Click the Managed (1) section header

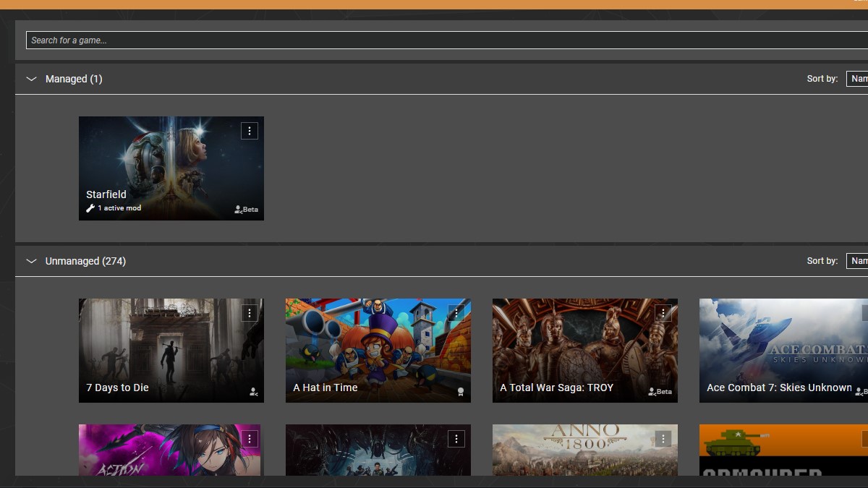(73, 78)
